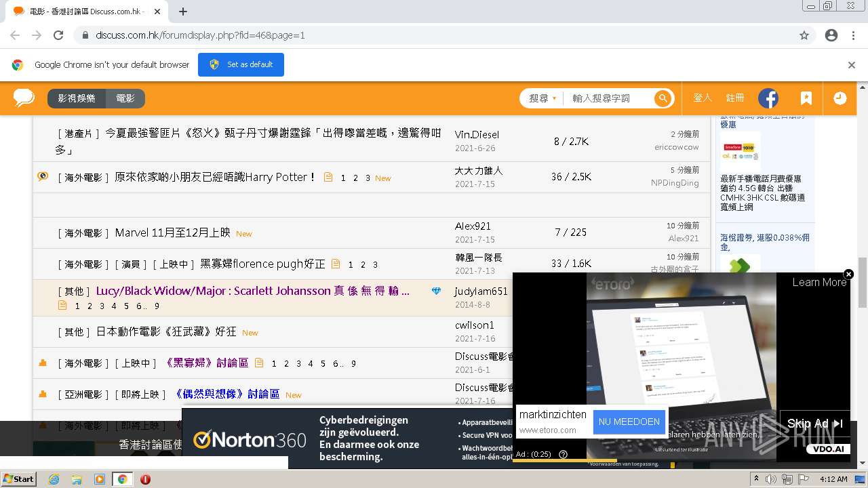Click the pinned icon beside the 《偶然與想像》討論區 thread
The width and height of the screenshot is (868, 488).
[43, 394]
